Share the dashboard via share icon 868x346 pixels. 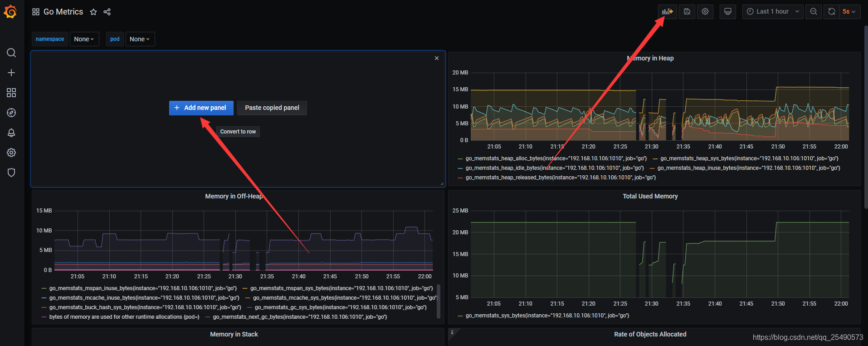point(107,12)
